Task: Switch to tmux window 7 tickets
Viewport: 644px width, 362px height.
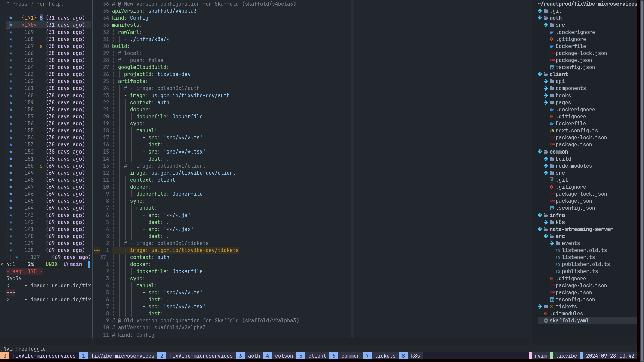Action: tap(385, 356)
